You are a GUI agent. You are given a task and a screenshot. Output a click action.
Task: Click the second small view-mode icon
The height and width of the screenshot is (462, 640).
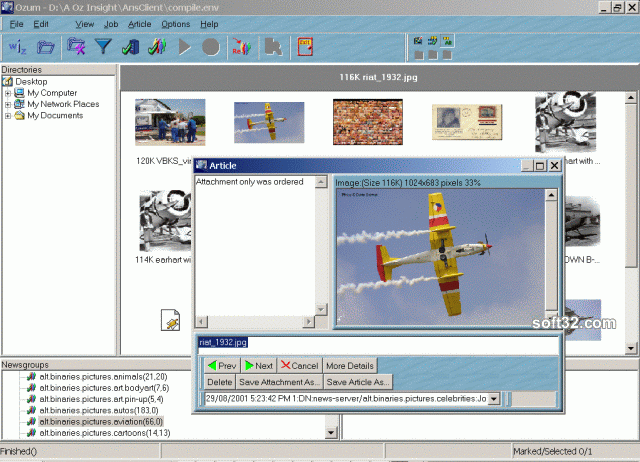pyautogui.click(x=433, y=40)
